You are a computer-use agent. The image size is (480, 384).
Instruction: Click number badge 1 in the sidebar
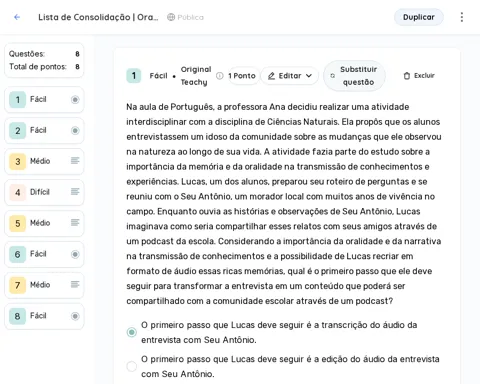[x=18, y=99]
